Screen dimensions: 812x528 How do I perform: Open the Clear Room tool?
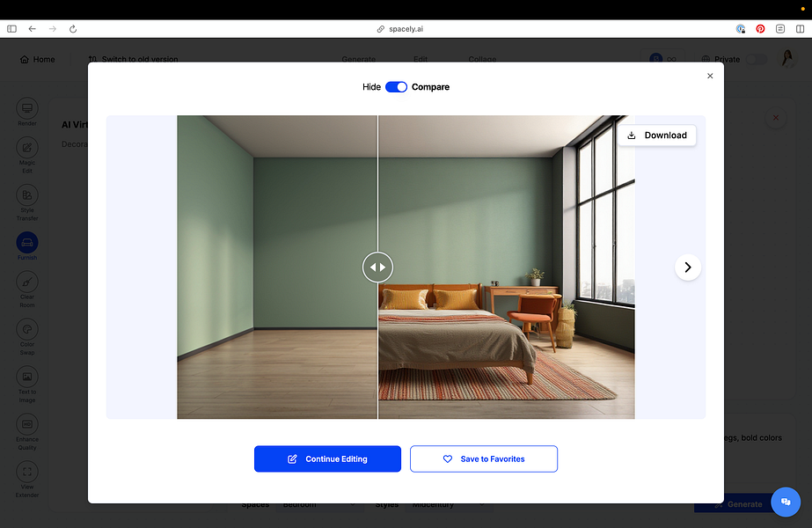(x=27, y=290)
